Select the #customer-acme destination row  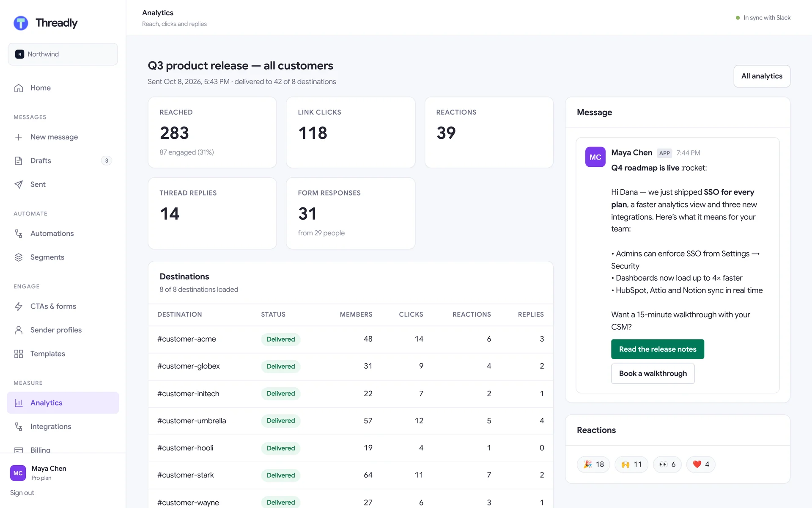coord(351,339)
